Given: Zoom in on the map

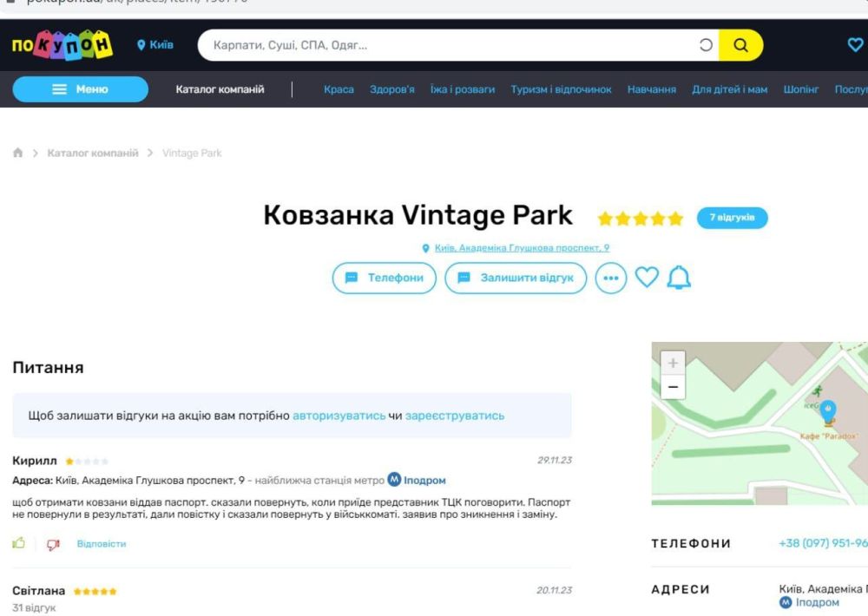Looking at the screenshot, I should [x=673, y=363].
